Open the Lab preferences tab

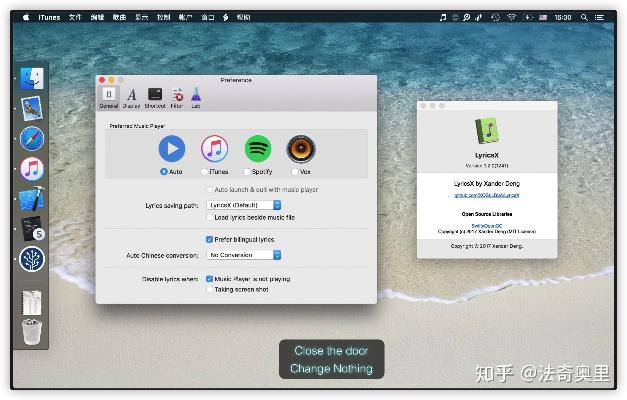pos(196,96)
